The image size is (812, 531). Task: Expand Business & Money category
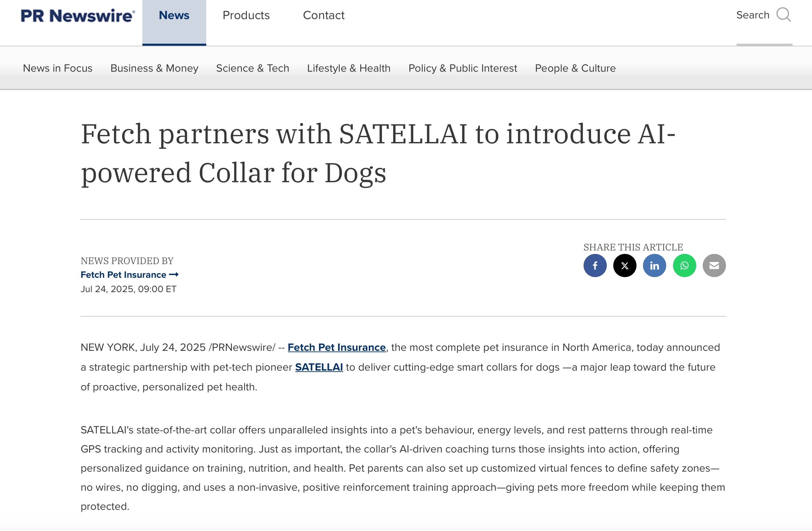pos(154,68)
